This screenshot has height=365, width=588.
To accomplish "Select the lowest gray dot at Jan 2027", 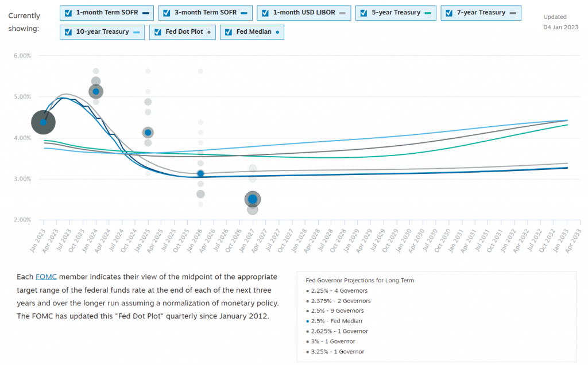I will [253, 210].
